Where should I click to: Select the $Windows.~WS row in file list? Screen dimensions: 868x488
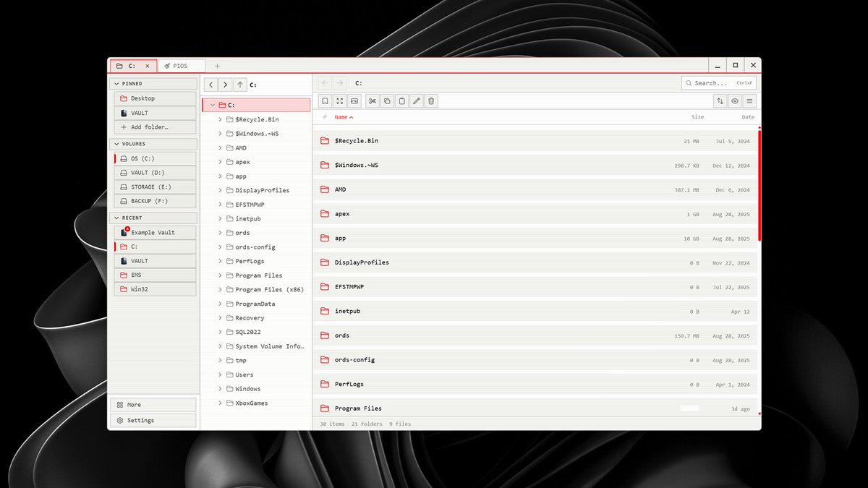[537, 166]
